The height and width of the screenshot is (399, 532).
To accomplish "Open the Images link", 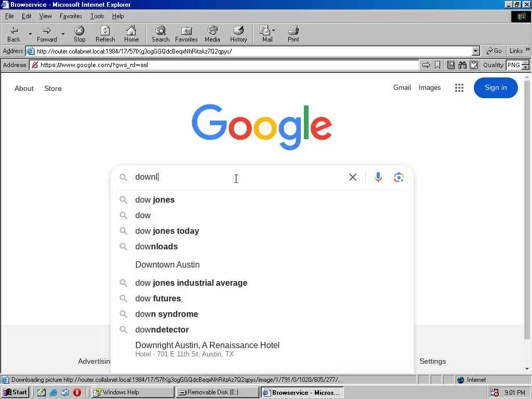I will [x=430, y=87].
